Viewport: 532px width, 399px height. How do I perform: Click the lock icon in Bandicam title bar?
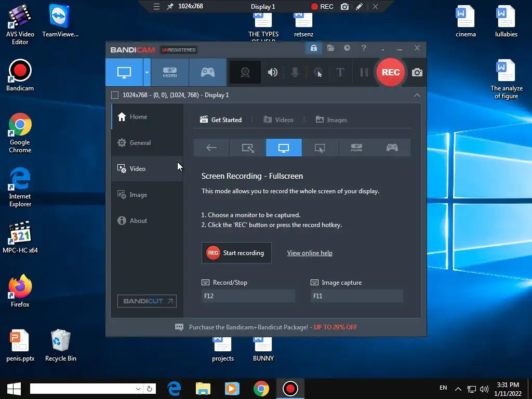(x=313, y=48)
